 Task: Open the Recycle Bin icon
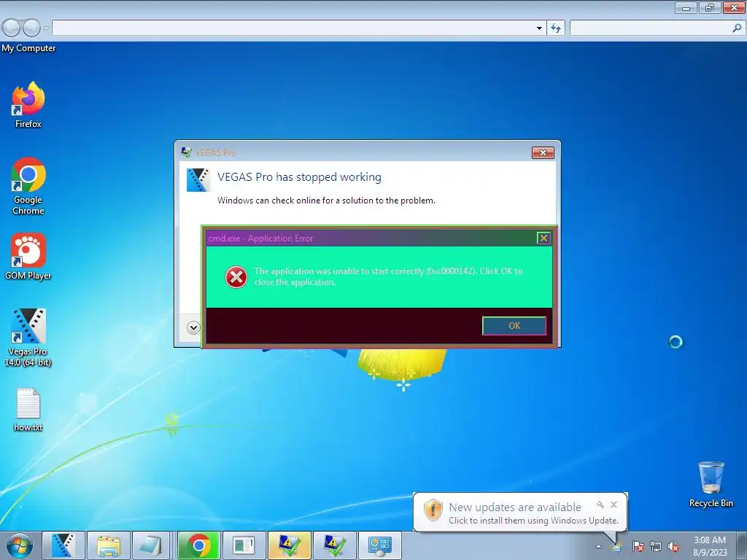click(711, 484)
